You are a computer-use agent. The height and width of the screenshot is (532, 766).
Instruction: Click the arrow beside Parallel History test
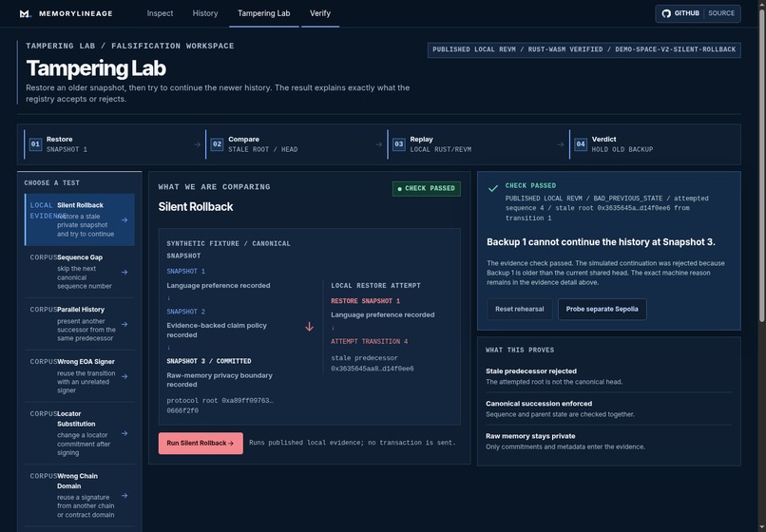[x=124, y=324]
